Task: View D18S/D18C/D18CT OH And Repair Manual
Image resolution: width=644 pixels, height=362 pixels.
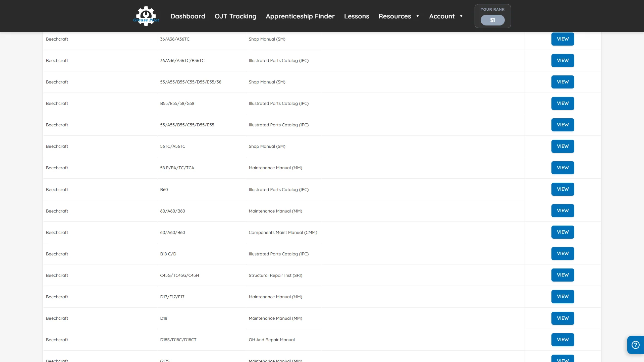Action: tap(563, 340)
